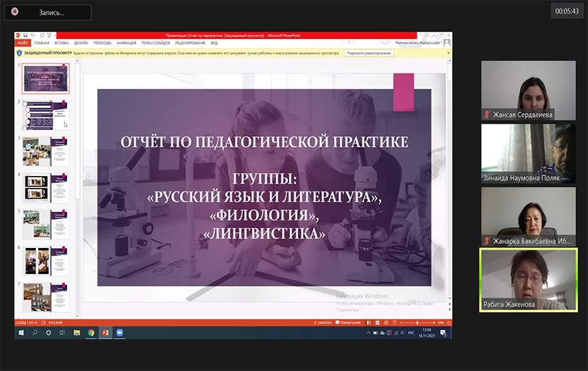Viewport: 588px width, 371px height.
Task: Click the Windows Start button
Action: 20,332
